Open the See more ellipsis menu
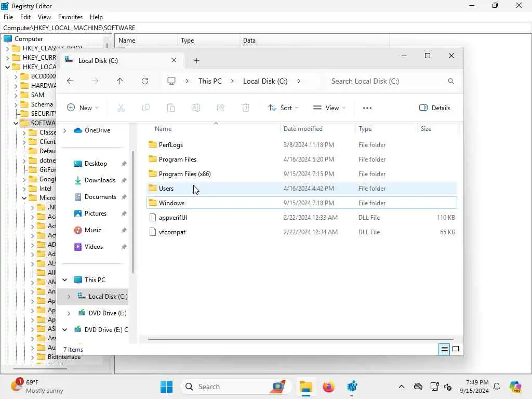The height and width of the screenshot is (399, 532). tap(367, 108)
